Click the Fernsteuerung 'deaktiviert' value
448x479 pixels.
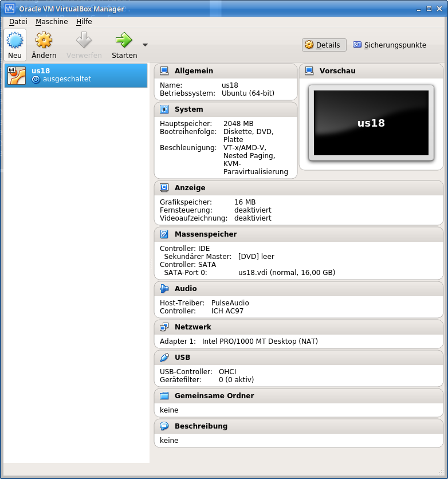coord(253,210)
